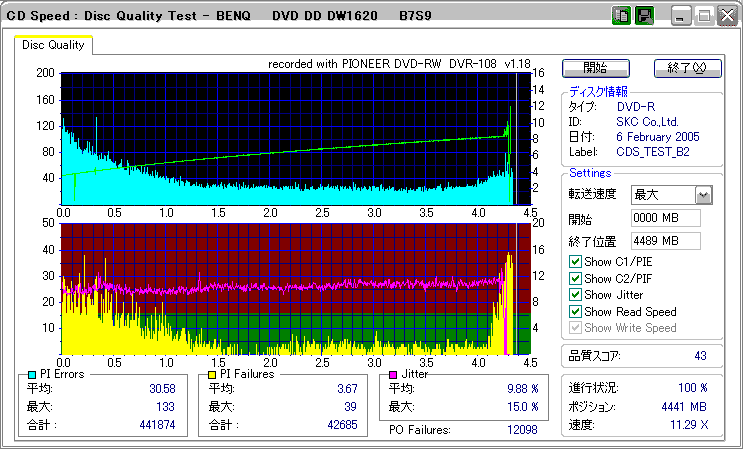743x449 pixels.
Task: Click the label value CDS_TEST_B2
Action: [x=653, y=152]
